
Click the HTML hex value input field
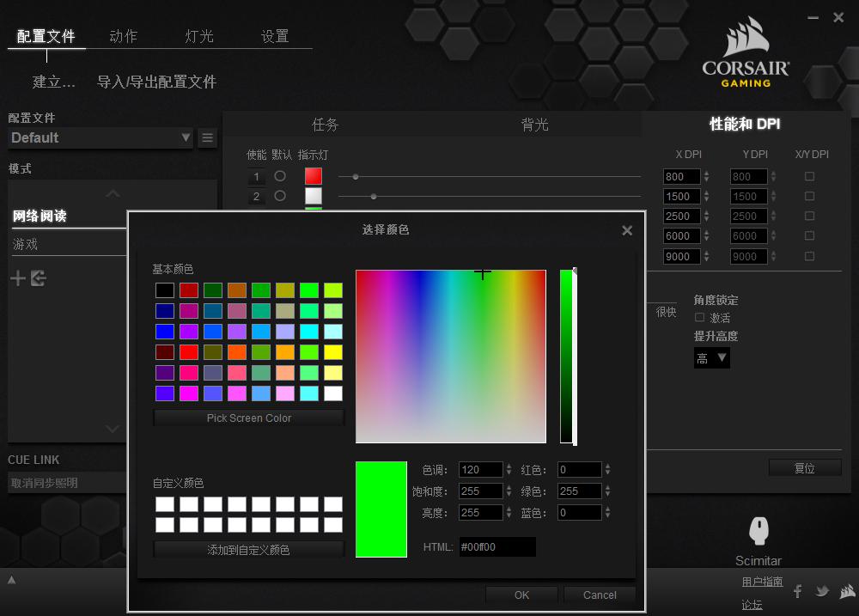tap(497, 546)
